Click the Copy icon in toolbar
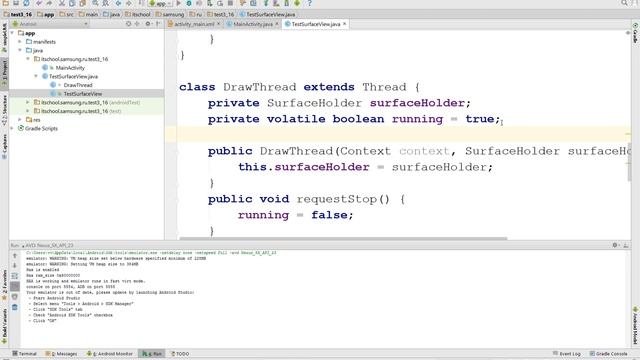Screen dimensions: 640x360 pyautogui.click(x=72, y=3)
